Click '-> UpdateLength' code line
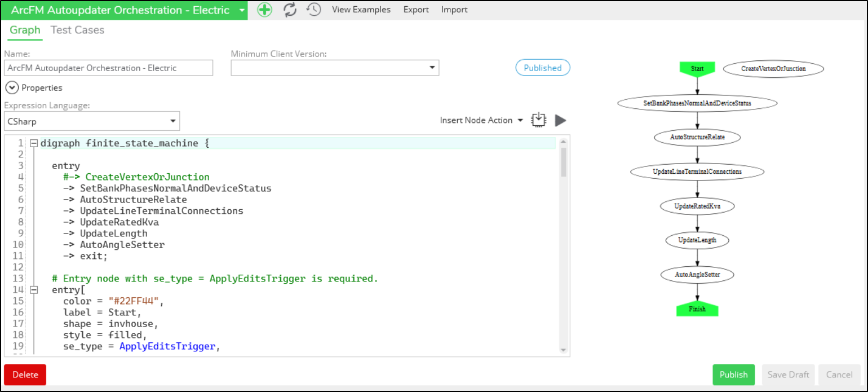Viewport: 868px width, 392px height. coord(105,234)
